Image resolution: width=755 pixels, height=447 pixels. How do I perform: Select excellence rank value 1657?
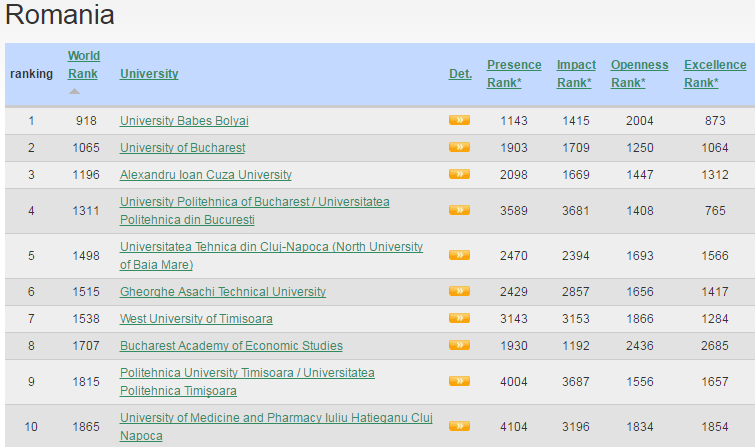(x=715, y=381)
